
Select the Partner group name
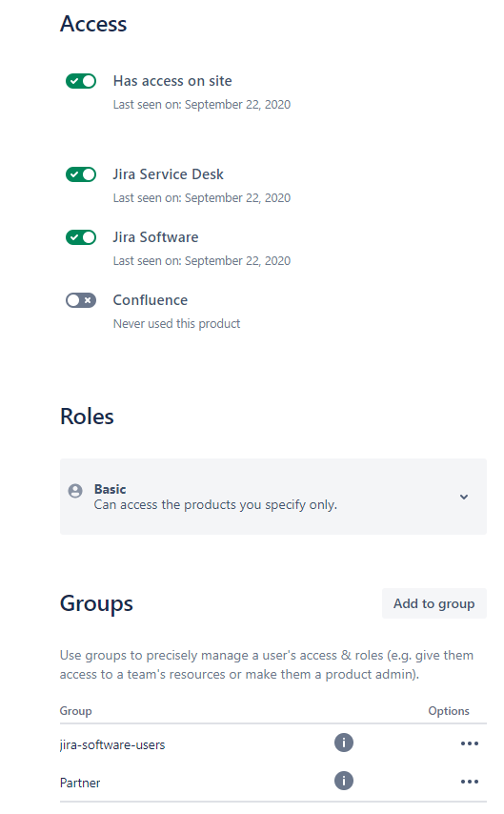coord(80,783)
